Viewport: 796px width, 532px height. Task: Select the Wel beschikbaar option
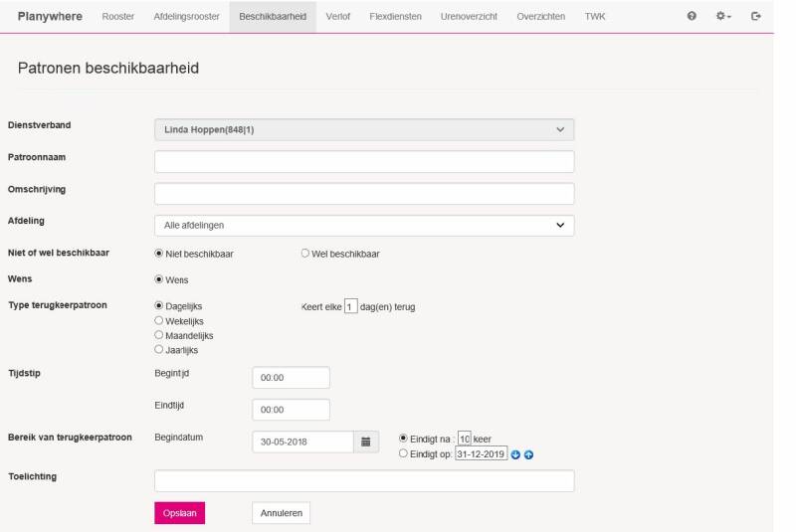pyautogui.click(x=306, y=254)
